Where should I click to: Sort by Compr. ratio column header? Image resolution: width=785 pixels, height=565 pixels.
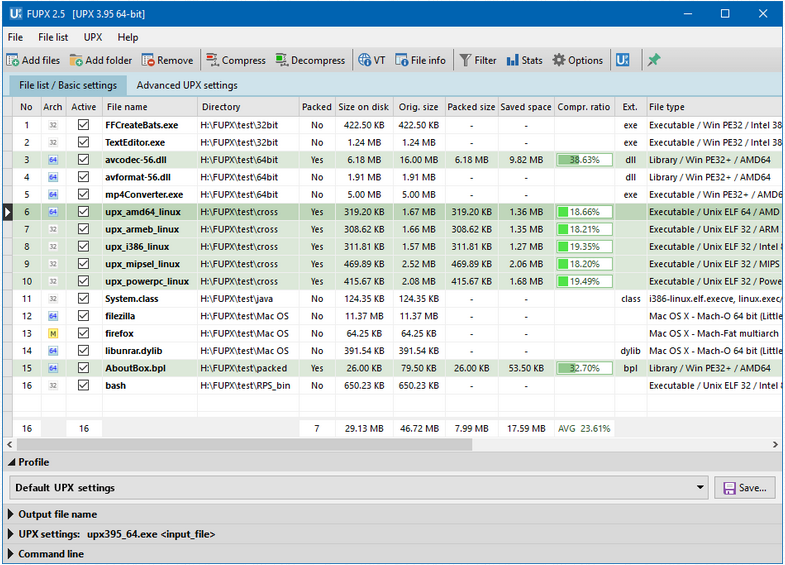584,107
